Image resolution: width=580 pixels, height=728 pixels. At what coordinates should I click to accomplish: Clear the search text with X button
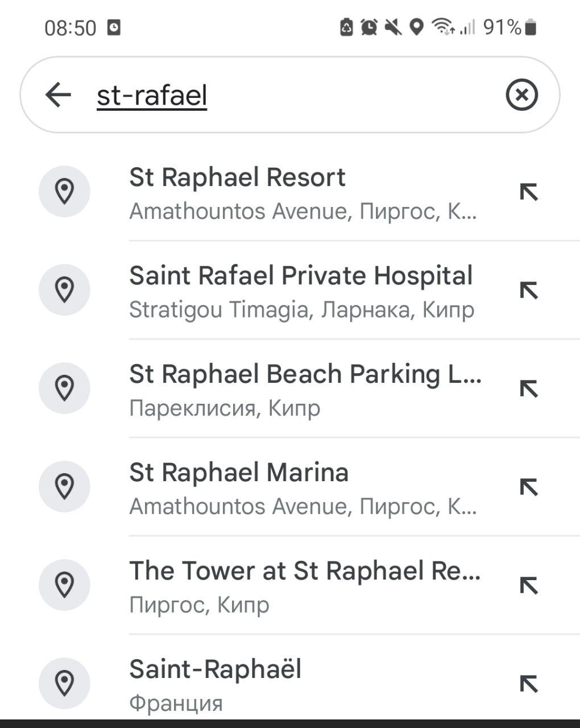521,95
